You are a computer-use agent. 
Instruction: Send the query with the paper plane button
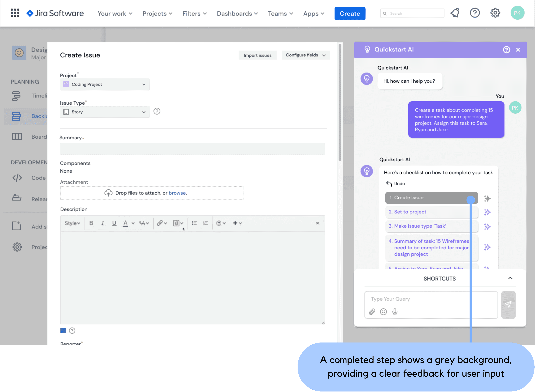pos(508,305)
